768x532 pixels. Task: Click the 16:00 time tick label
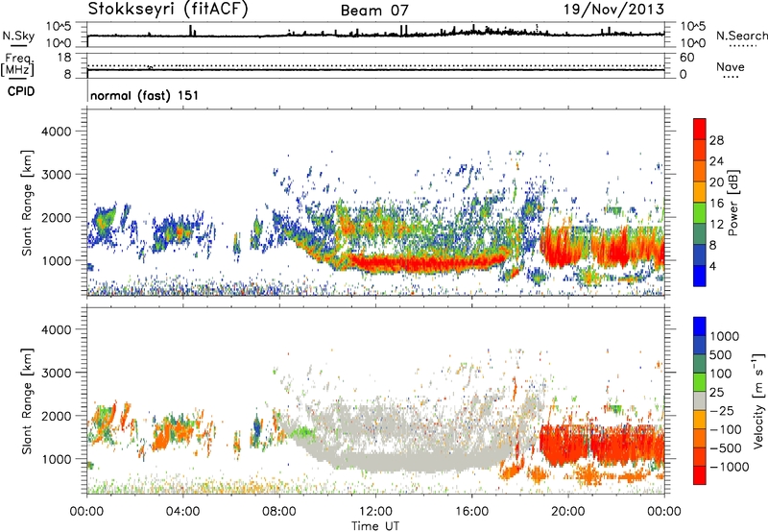pyautogui.click(x=471, y=512)
